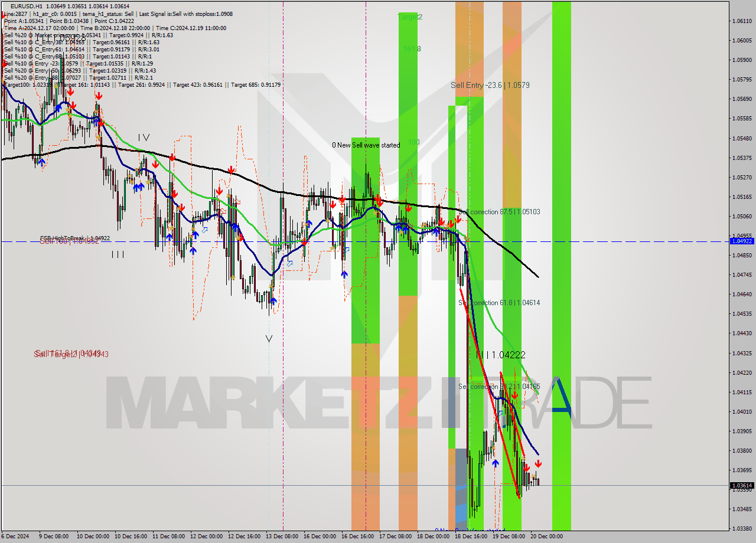Click the current price tag 1.03614 on axis

(742, 485)
